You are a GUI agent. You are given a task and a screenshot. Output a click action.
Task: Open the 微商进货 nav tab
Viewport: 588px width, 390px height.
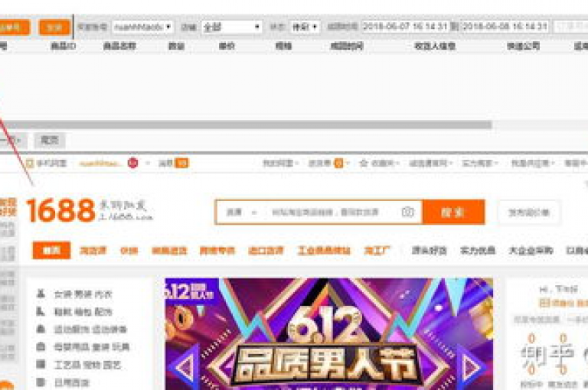click(x=169, y=250)
